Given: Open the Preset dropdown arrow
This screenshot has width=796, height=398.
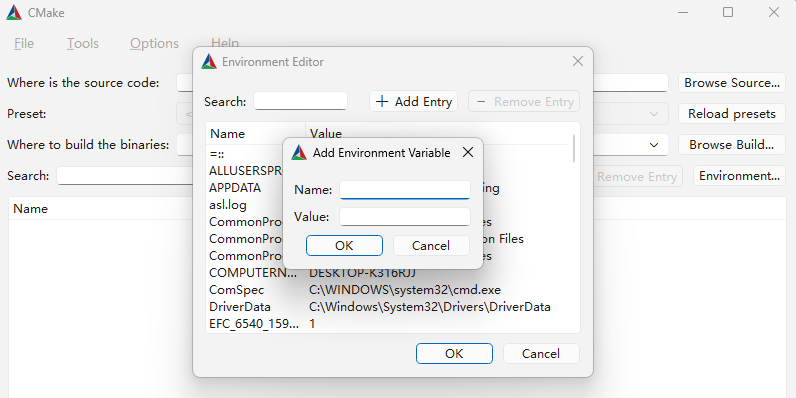Looking at the screenshot, I should [x=654, y=114].
